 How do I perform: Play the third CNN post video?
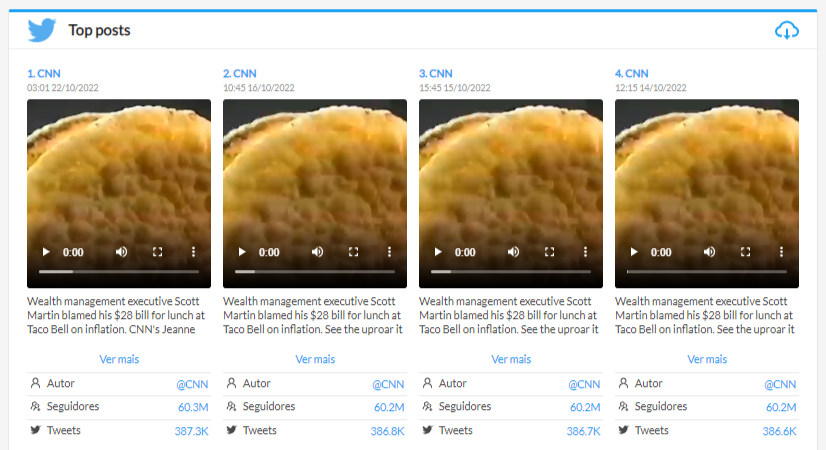pos(437,252)
